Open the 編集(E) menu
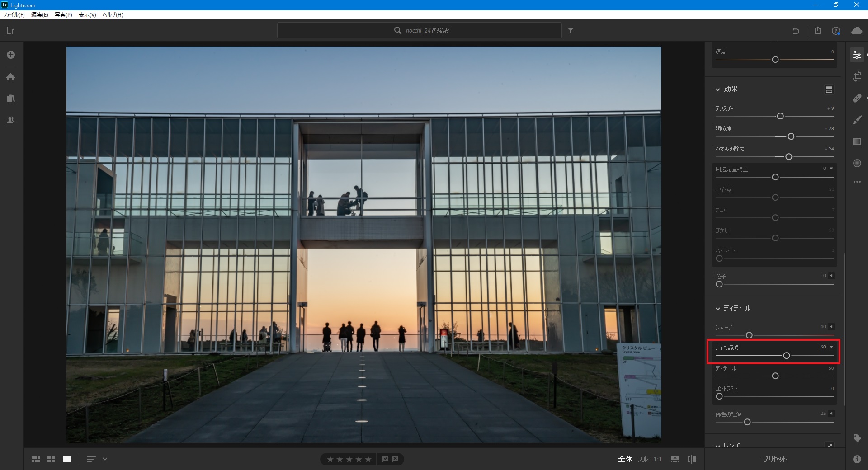The height and width of the screenshot is (470, 868). pos(40,14)
